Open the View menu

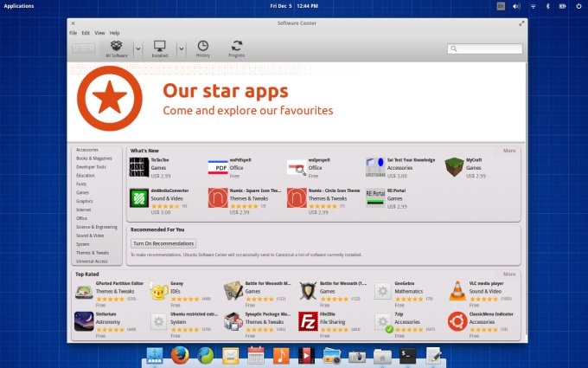(x=99, y=32)
